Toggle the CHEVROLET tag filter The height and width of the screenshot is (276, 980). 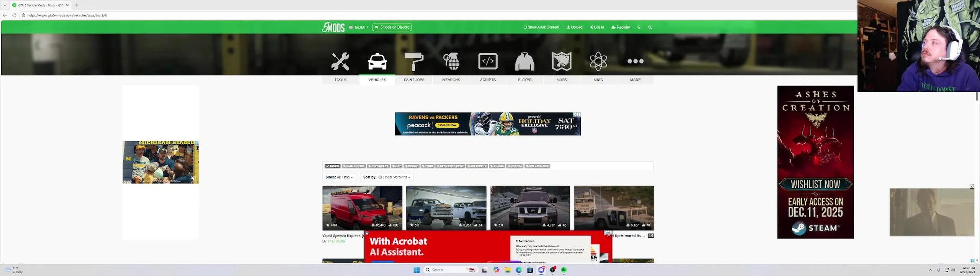tap(378, 166)
